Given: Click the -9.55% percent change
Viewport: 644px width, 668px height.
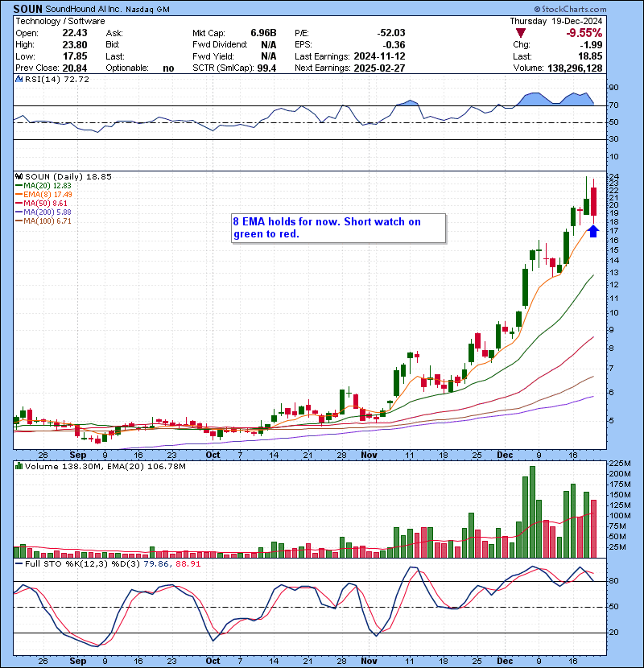Looking at the screenshot, I should click(x=584, y=33).
